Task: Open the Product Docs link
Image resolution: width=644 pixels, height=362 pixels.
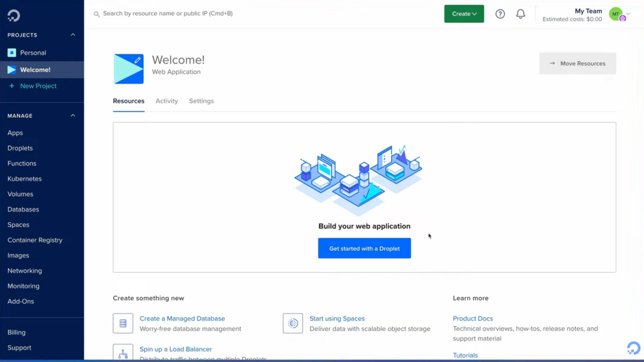Action: pos(473,319)
